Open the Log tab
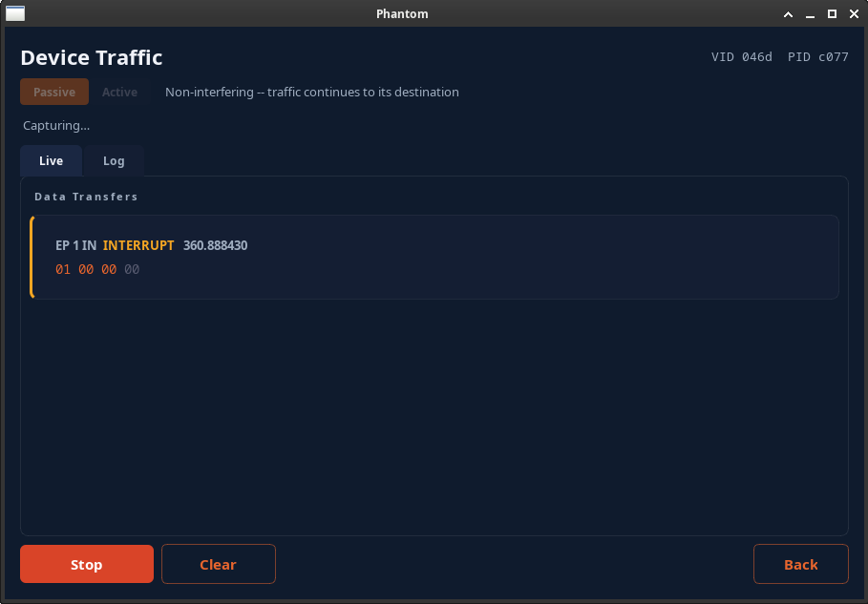This screenshot has height=604, width=868. 114,161
